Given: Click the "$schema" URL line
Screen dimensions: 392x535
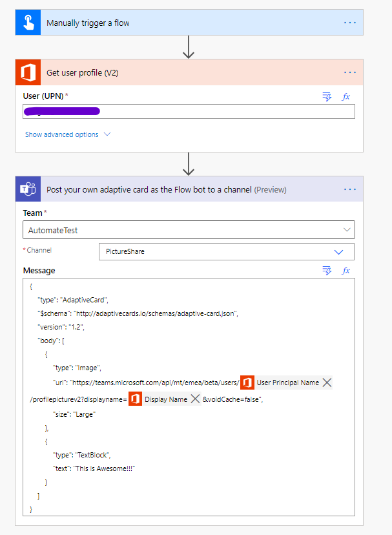Looking at the screenshot, I should click(x=138, y=313).
